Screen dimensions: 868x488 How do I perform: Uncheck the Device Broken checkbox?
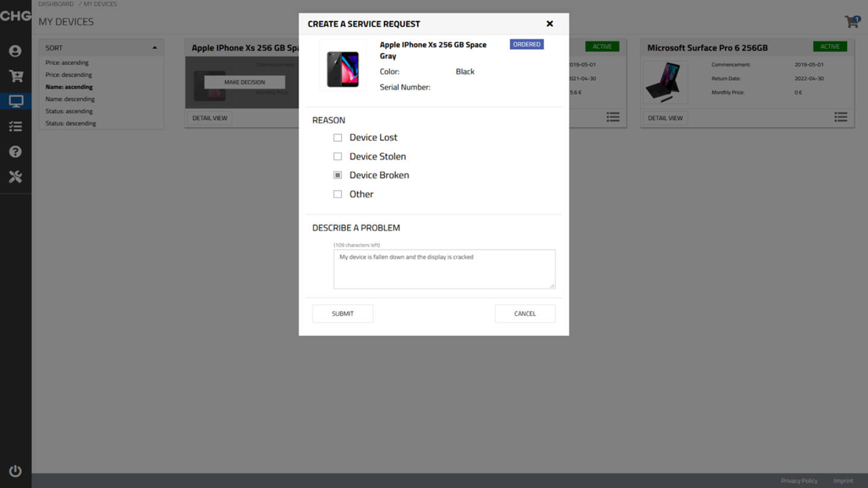(x=338, y=175)
